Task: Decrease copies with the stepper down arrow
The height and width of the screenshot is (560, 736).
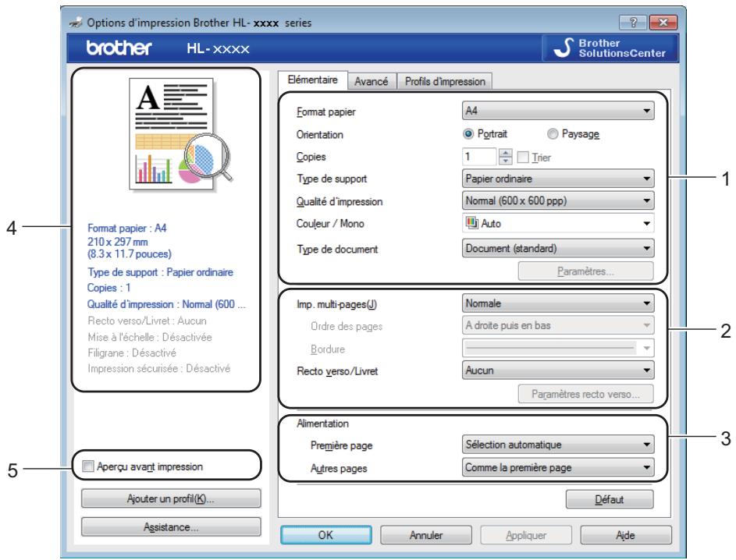Action: point(505,161)
